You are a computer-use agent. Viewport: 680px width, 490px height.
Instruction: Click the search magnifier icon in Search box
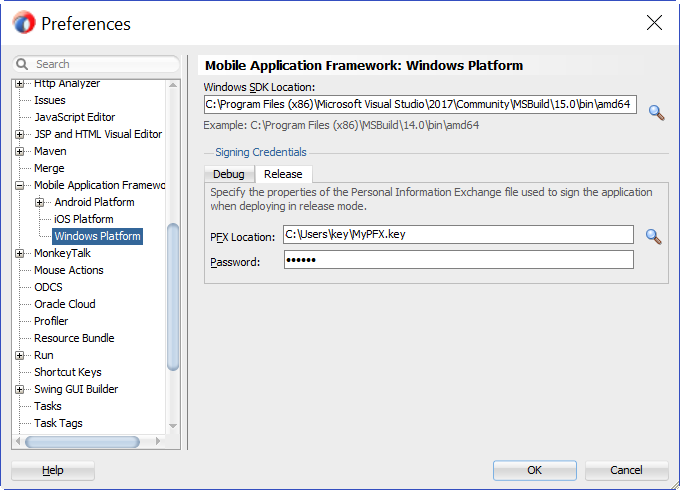click(22, 64)
